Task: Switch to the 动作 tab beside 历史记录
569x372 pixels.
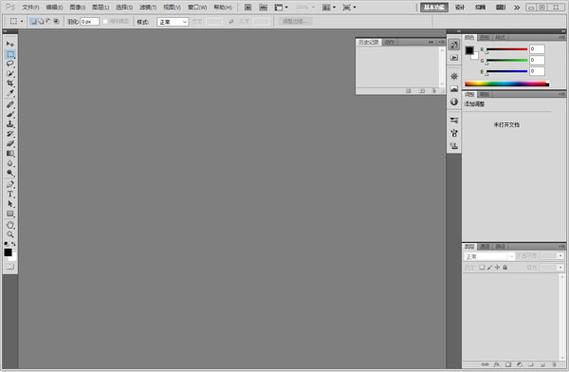Action: [389, 42]
